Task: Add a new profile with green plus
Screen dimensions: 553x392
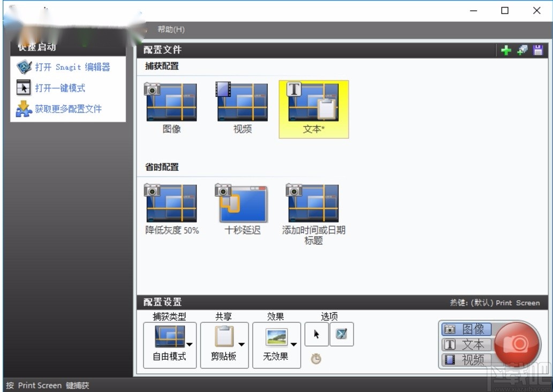Action: point(506,50)
